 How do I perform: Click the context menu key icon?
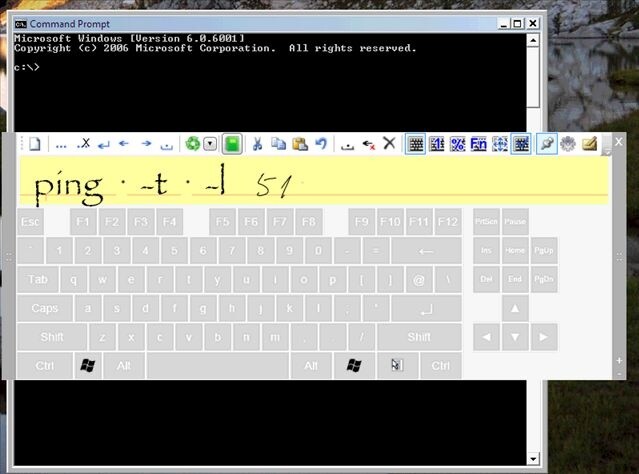(x=397, y=366)
